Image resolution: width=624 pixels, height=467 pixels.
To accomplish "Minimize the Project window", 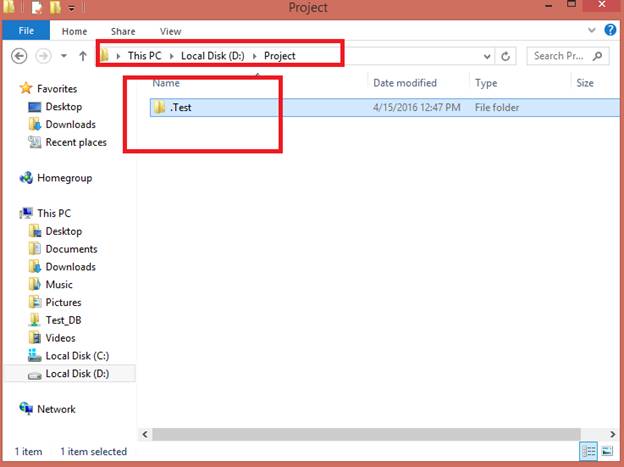I will click(x=549, y=6).
